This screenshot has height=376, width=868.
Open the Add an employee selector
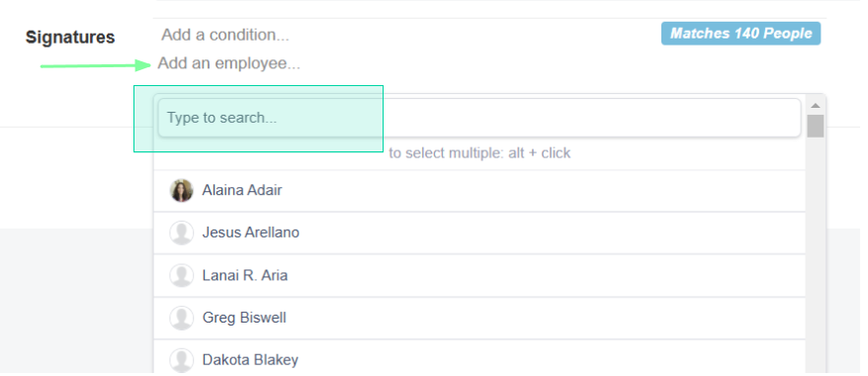click(229, 63)
